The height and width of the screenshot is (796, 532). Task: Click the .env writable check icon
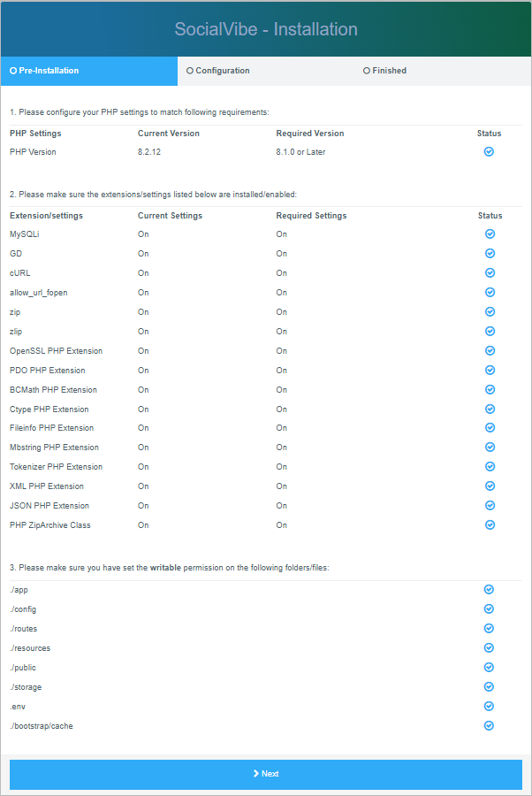tap(489, 706)
